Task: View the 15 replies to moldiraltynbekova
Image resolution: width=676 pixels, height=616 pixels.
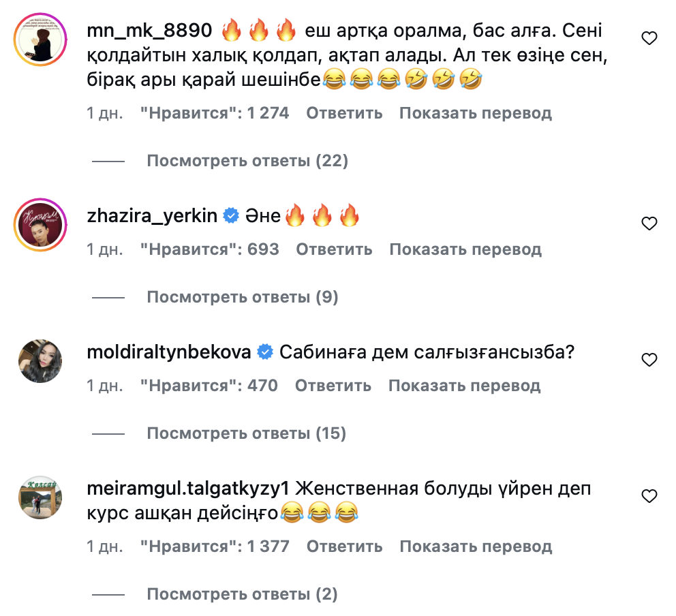Action: 247,433
